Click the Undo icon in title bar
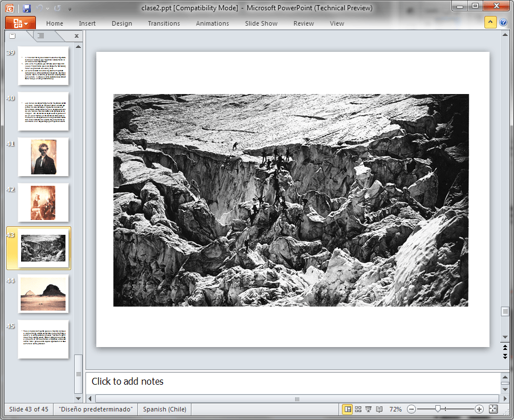514x420 pixels. pyautogui.click(x=40, y=9)
